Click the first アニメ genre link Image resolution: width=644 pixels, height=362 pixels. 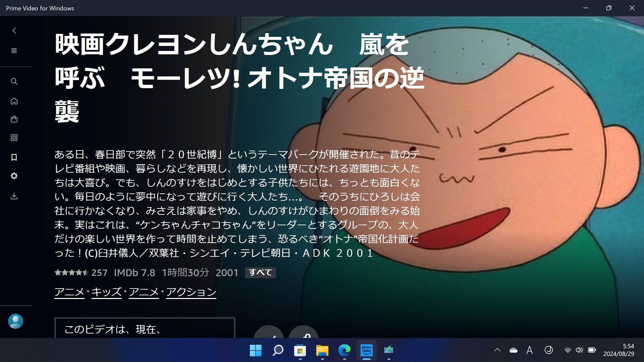[x=69, y=292]
